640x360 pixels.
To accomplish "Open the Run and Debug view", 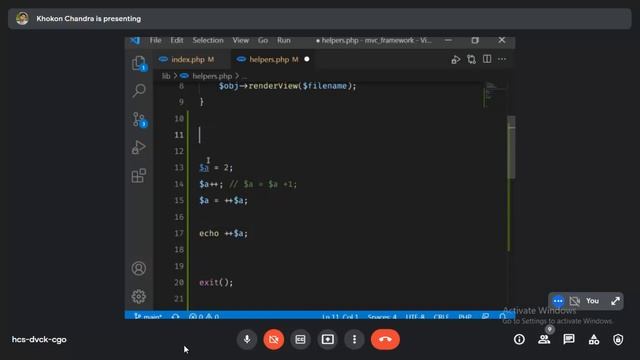I will click(x=139, y=147).
